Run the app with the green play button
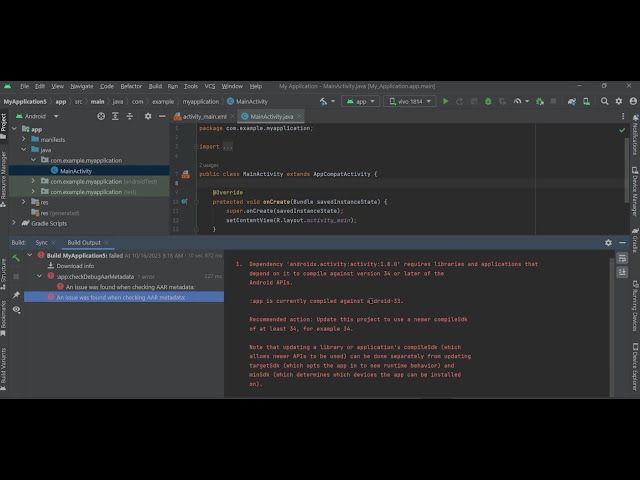640x480 pixels. (x=446, y=101)
